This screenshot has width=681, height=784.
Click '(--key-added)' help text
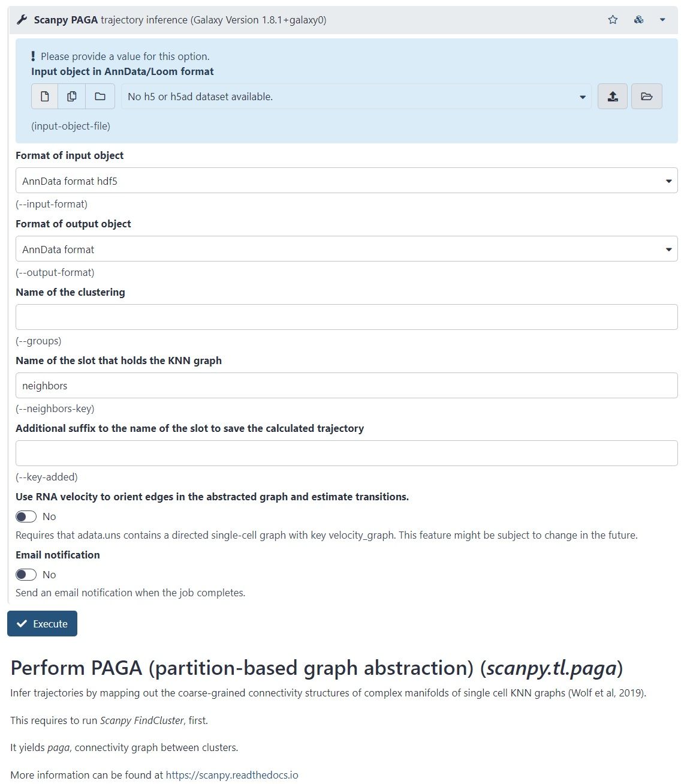47,477
